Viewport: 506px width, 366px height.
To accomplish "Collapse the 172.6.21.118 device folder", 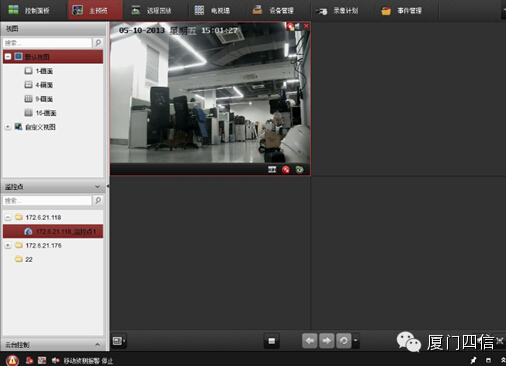I will tap(8, 217).
